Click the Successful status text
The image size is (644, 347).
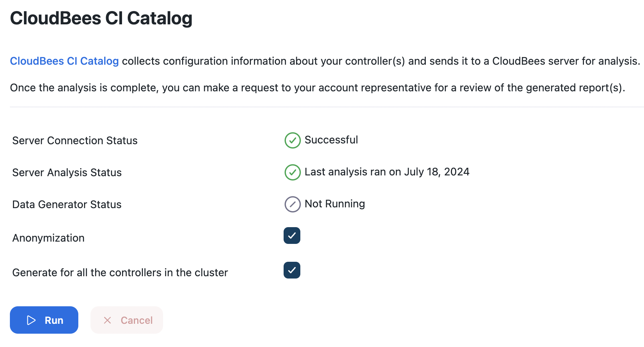(x=331, y=140)
